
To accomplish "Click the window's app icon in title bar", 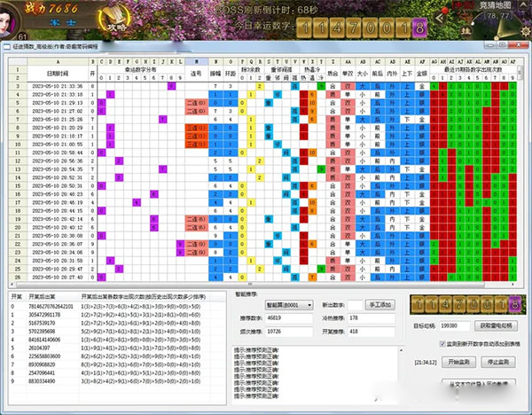I will [x=5, y=44].
